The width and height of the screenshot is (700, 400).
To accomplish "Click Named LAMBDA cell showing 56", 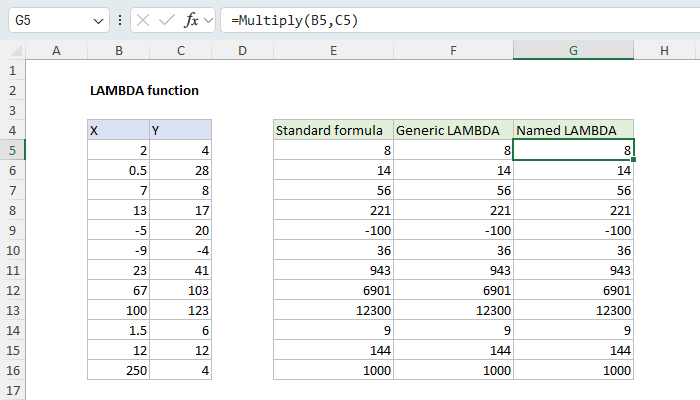I will 574,191.
